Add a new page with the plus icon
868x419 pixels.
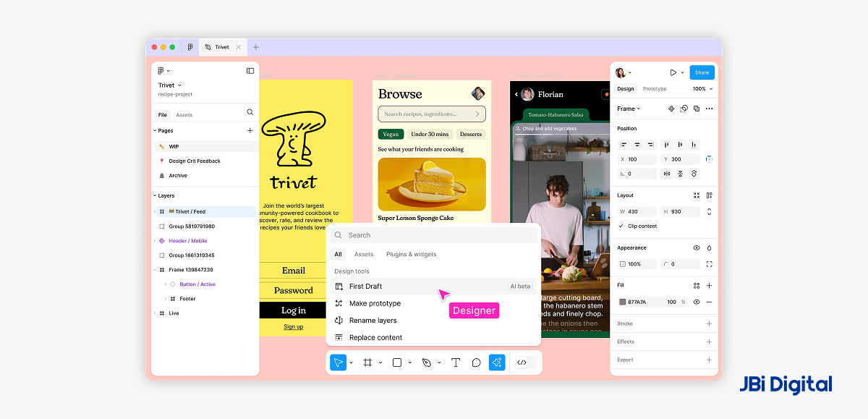pyautogui.click(x=250, y=131)
